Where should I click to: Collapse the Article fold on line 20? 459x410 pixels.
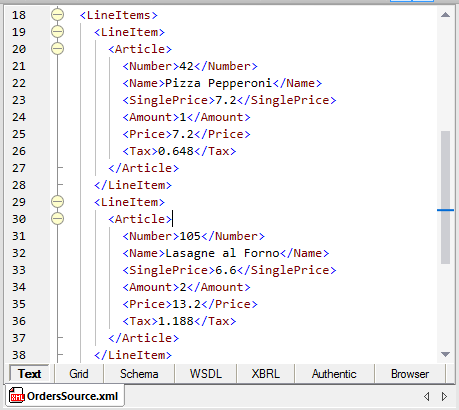coord(58,49)
